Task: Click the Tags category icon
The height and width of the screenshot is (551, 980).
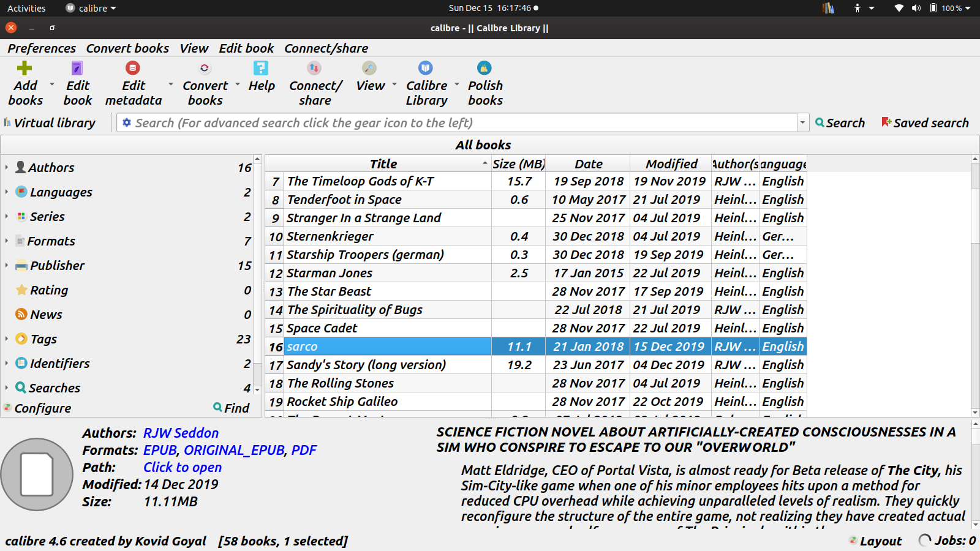Action: click(21, 339)
